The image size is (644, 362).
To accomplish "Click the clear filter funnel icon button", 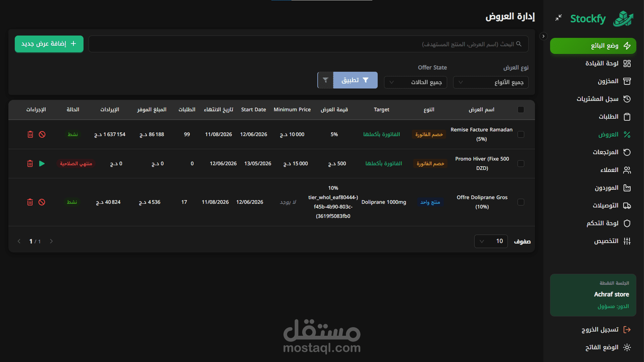I will click(325, 80).
